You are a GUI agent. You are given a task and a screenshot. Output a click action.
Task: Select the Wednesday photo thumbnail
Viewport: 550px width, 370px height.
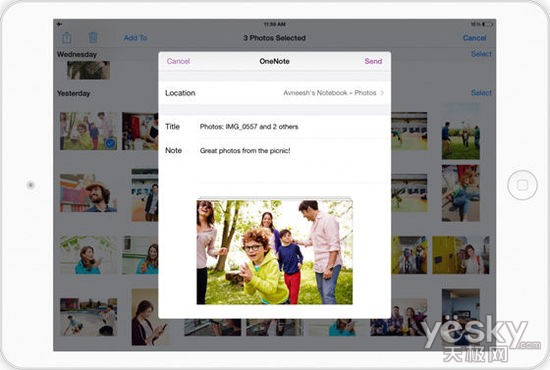(x=88, y=70)
